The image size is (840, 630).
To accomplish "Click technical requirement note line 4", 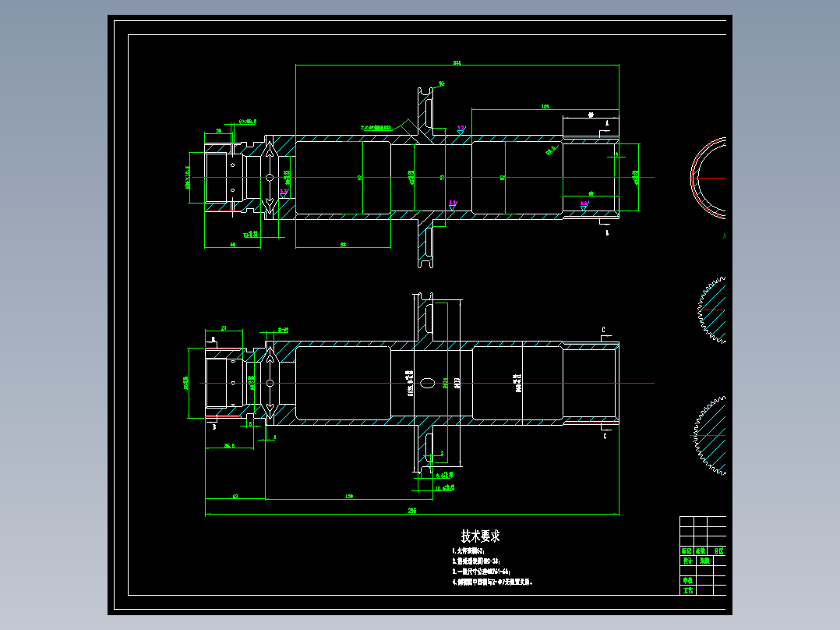I will click(492, 582).
